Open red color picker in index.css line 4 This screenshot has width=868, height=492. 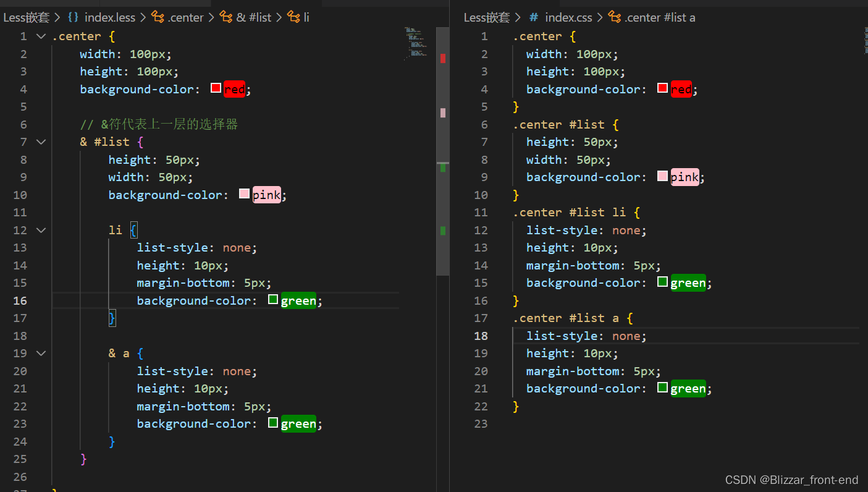point(662,88)
